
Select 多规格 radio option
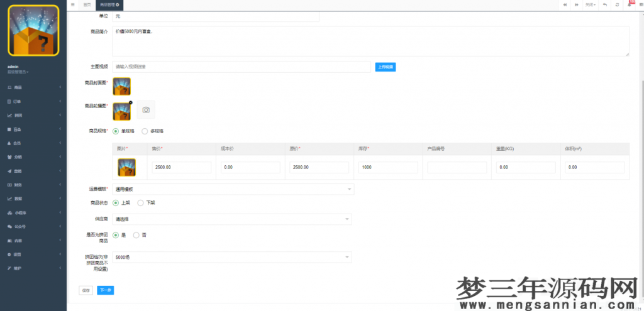click(145, 131)
